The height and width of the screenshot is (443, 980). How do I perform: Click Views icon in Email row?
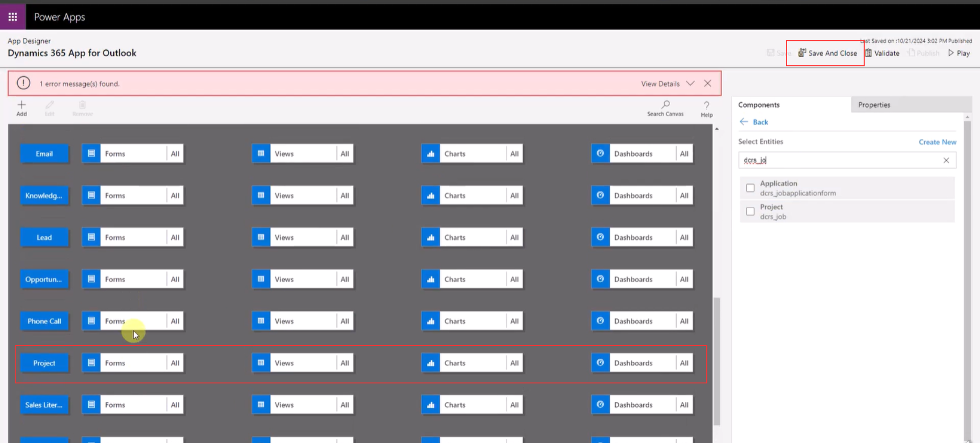tap(261, 154)
